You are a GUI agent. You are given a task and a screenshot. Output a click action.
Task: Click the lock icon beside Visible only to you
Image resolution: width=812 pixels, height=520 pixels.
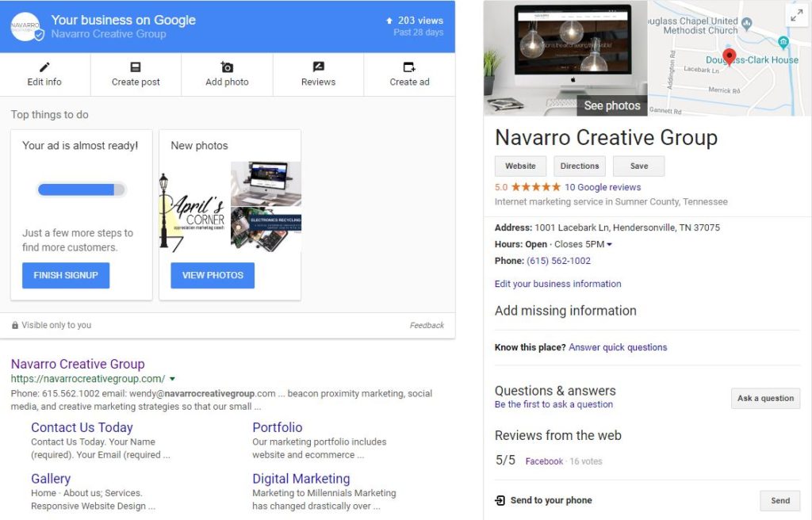15,325
